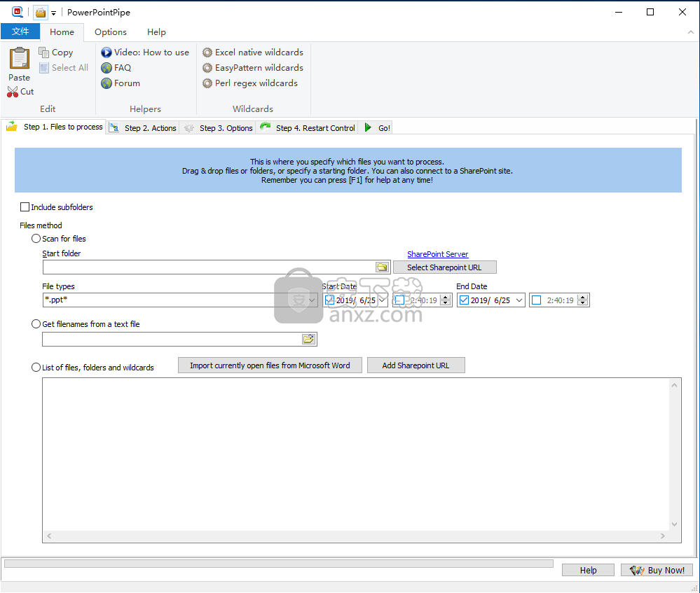Go to Step 3. Options tab
The height and width of the screenshot is (593, 700).
click(x=219, y=128)
